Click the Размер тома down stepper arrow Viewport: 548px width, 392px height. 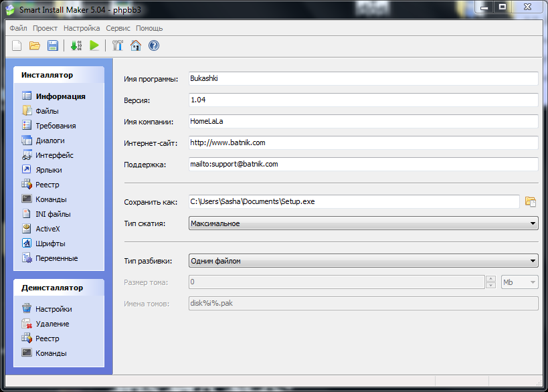(490, 285)
